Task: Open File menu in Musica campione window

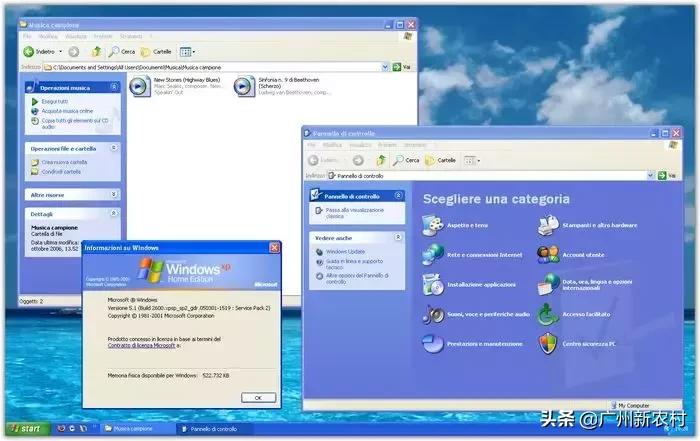Action: coord(27,36)
